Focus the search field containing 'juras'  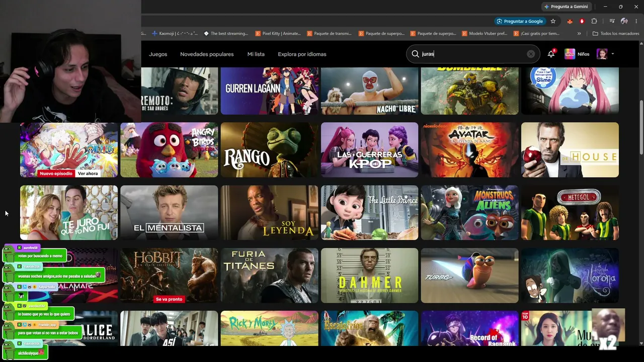pyautogui.click(x=473, y=54)
